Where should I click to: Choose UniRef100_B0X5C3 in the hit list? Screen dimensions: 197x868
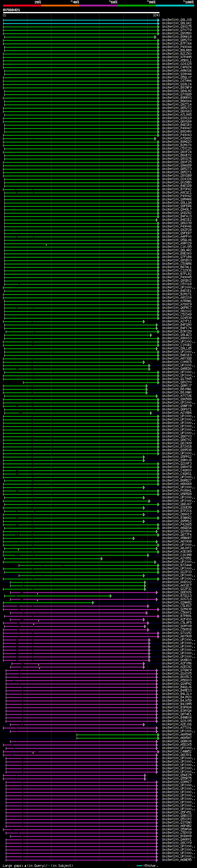click(177, 677)
